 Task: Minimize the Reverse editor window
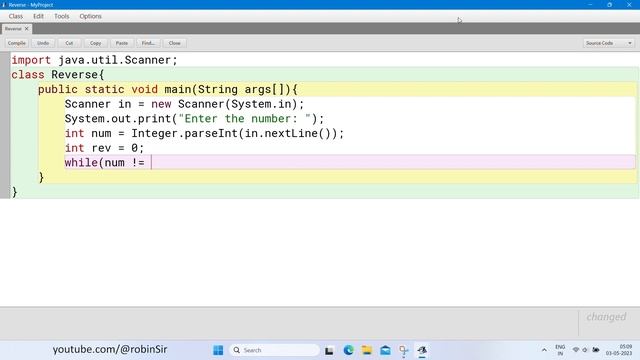pos(590,4)
